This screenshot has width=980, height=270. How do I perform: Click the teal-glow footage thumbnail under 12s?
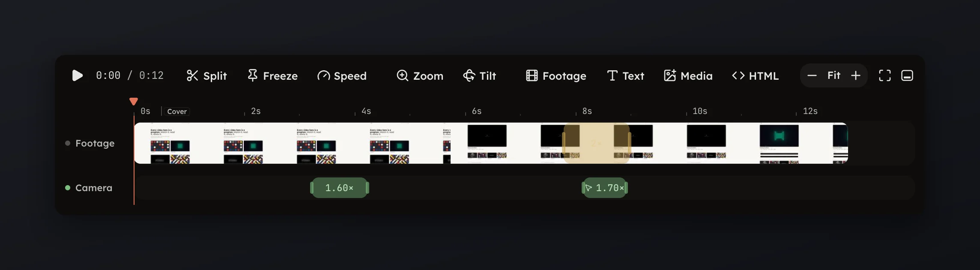[779, 143]
